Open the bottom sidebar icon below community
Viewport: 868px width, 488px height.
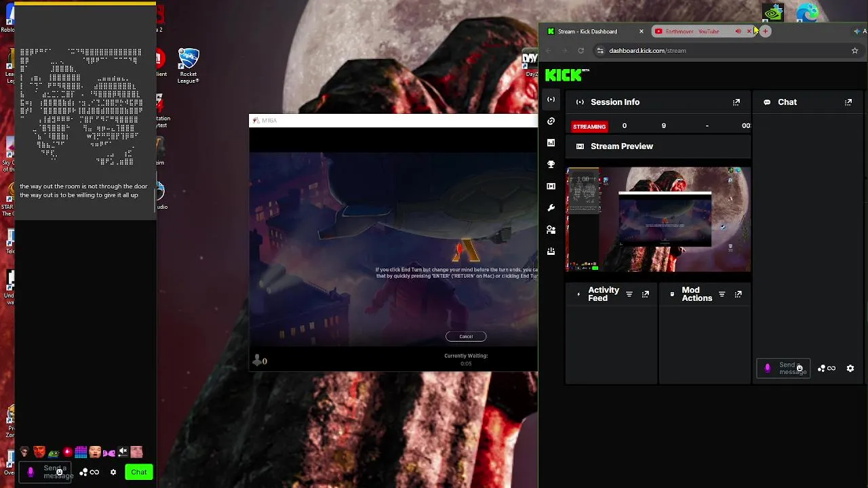[x=551, y=251]
